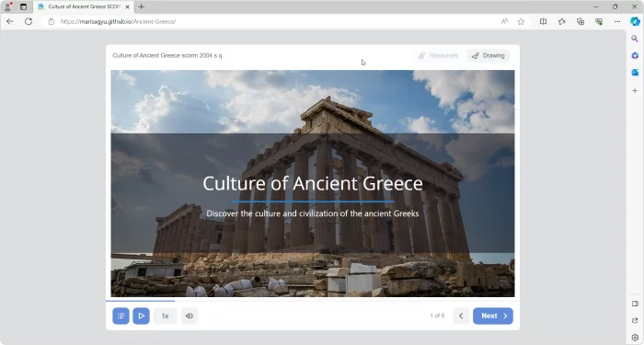The image size is (644, 345).
Task: Click Next to advance the slide
Action: point(493,316)
